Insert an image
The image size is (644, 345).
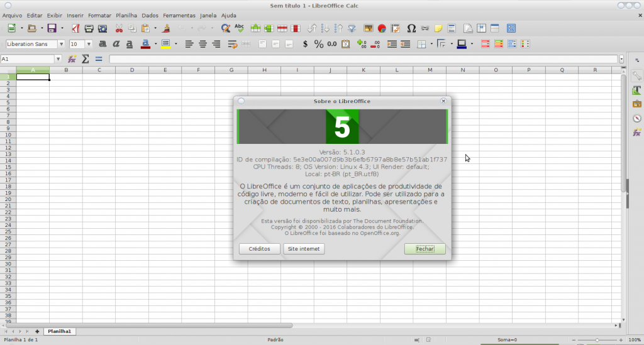point(369,28)
